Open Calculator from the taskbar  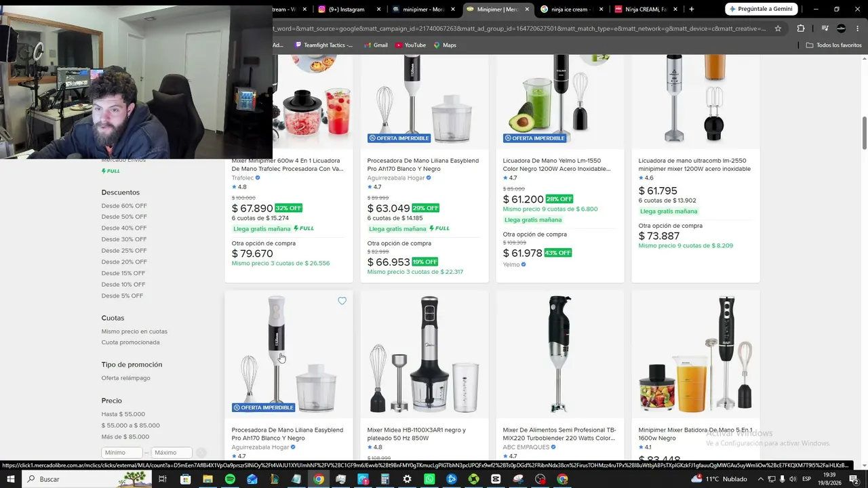385,479
